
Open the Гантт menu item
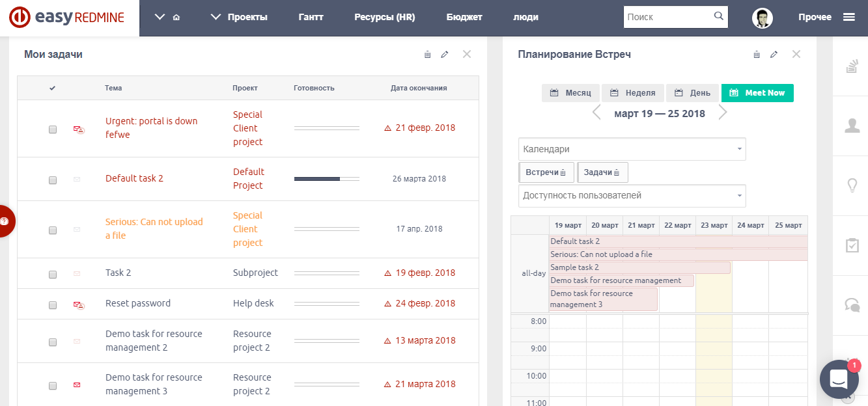pyautogui.click(x=311, y=18)
